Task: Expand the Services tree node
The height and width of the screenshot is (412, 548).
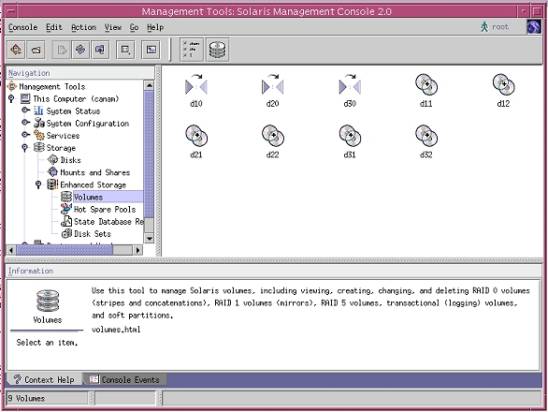Action: (25, 135)
